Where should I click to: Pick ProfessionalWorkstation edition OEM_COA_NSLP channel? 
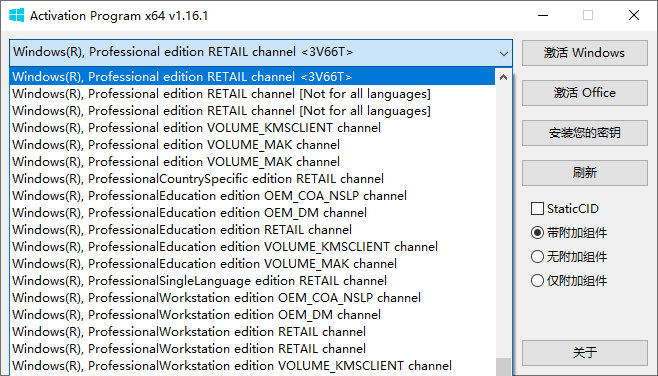click(x=252, y=298)
